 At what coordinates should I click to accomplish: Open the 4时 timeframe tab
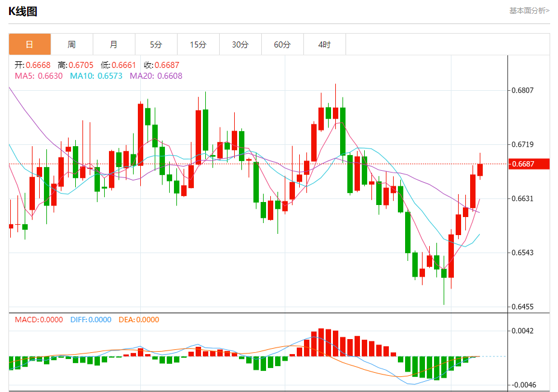click(324, 44)
